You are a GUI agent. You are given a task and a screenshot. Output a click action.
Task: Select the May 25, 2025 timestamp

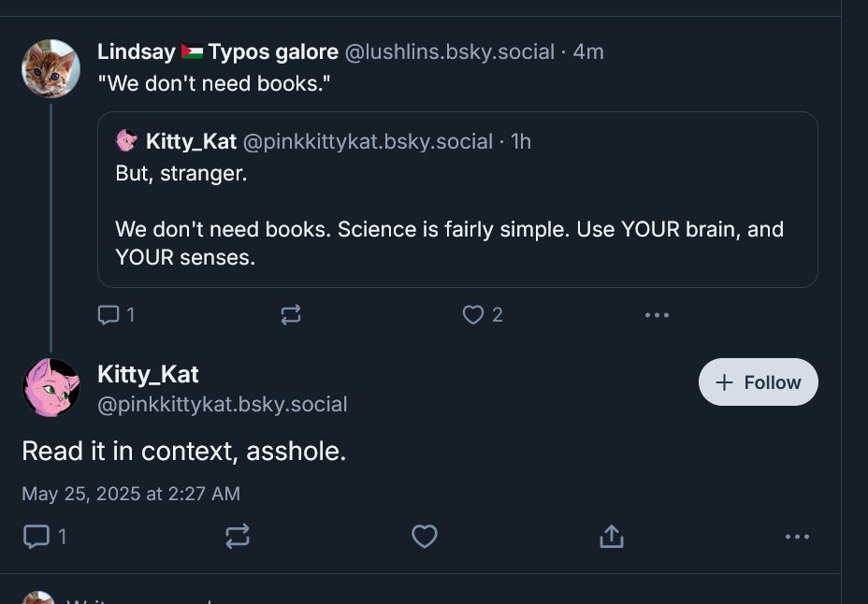pos(131,494)
